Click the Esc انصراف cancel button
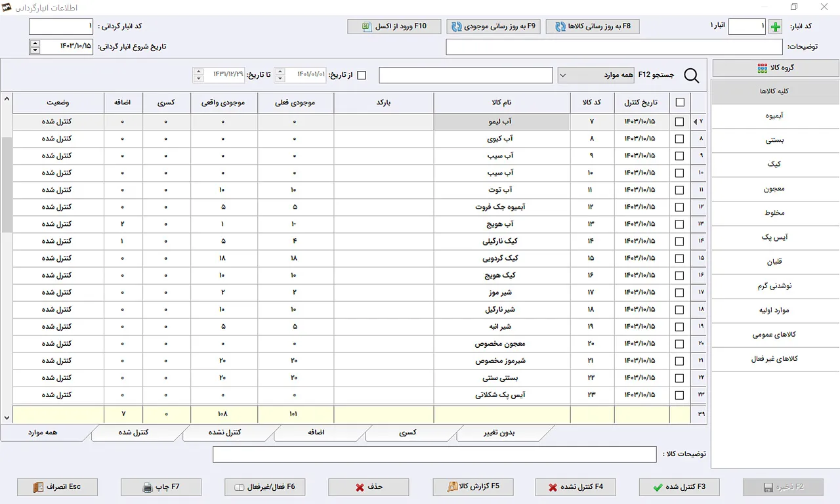840x504 pixels. point(58,487)
